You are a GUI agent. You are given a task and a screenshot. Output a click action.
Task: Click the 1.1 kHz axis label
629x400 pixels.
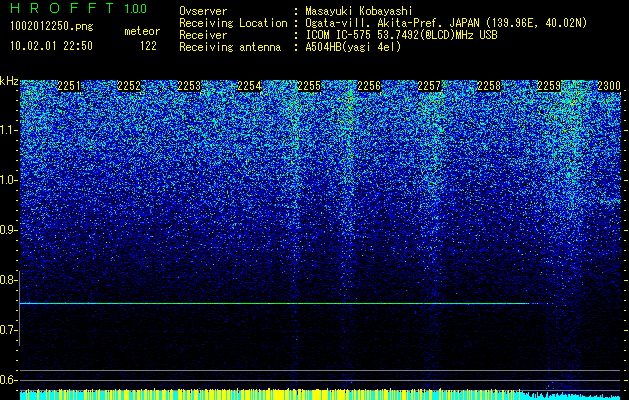coord(7,130)
